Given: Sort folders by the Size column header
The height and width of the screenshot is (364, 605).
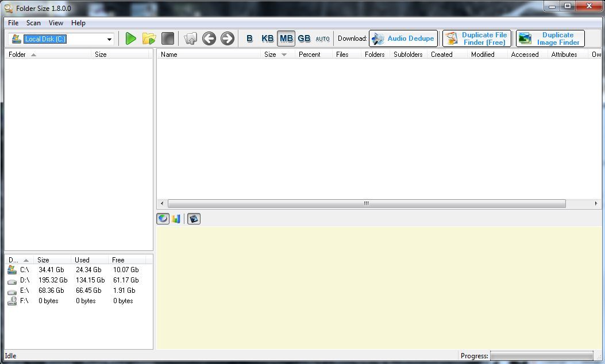Looking at the screenshot, I should pyautogui.click(x=101, y=54).
